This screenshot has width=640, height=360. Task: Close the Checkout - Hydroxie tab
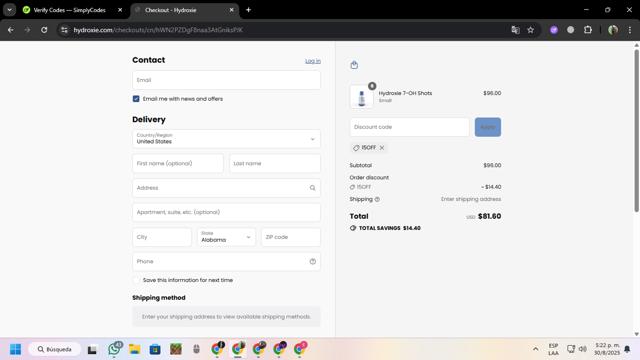[231, 10]
